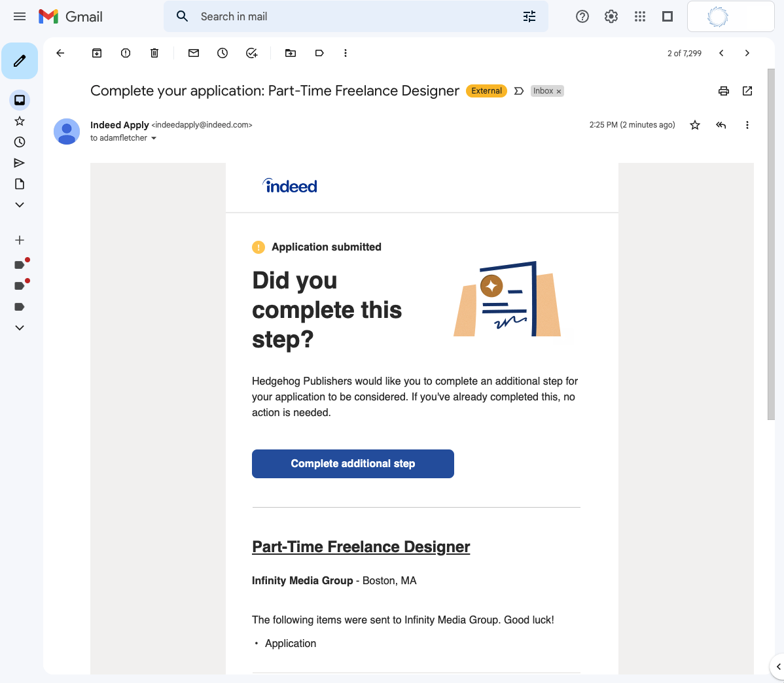Apply a label to this email

click(319, 53)
